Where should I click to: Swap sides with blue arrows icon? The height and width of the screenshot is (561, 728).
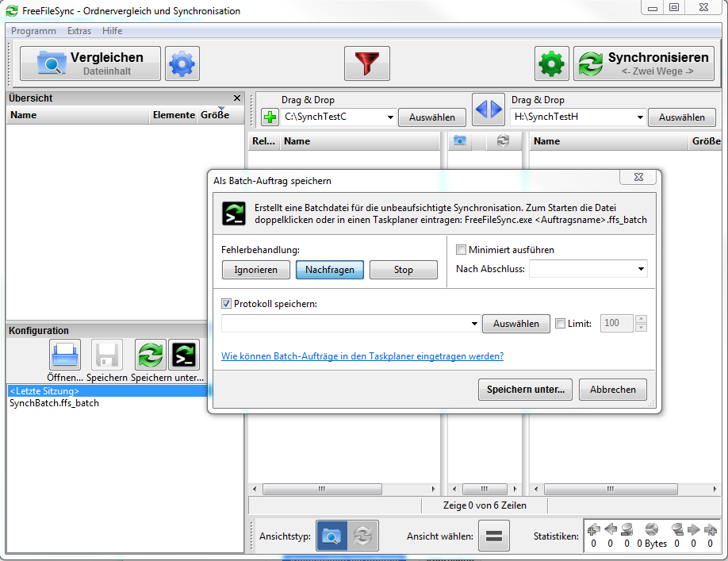(x=489, y=110)
